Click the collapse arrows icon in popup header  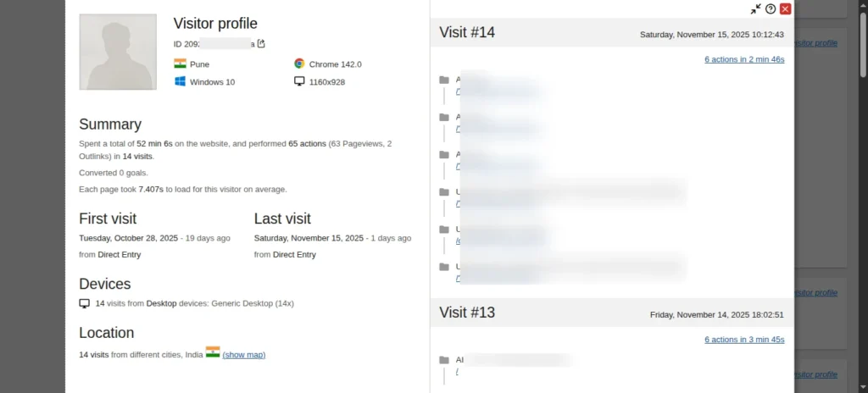coord(755,9)
